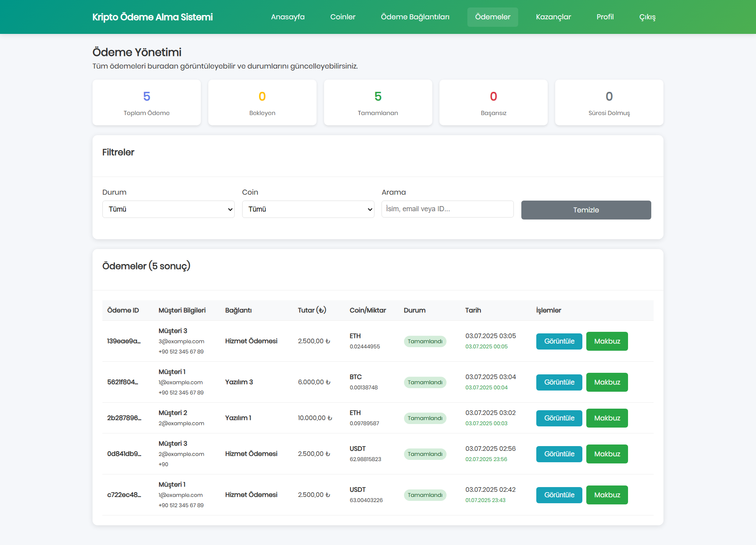View payment 0d841db9 via Görüntüle
The height and width of the screenshot is (545, 756).
tap(559, 454)
